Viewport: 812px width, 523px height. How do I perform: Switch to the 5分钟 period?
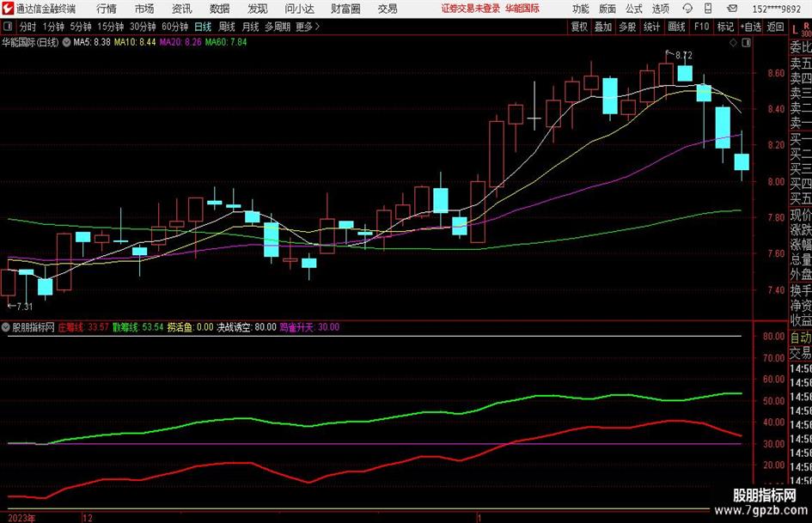pyautogui.click(x=81, y=27)
